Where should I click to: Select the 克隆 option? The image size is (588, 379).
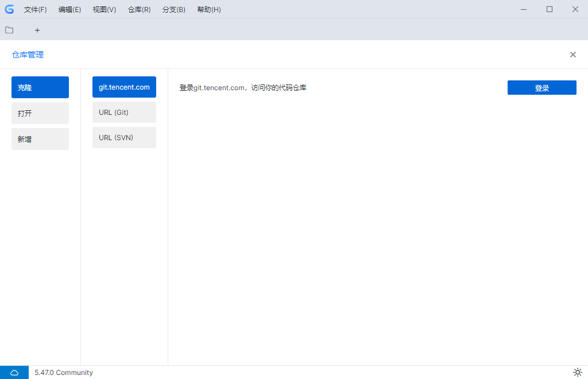click(40, 87)
